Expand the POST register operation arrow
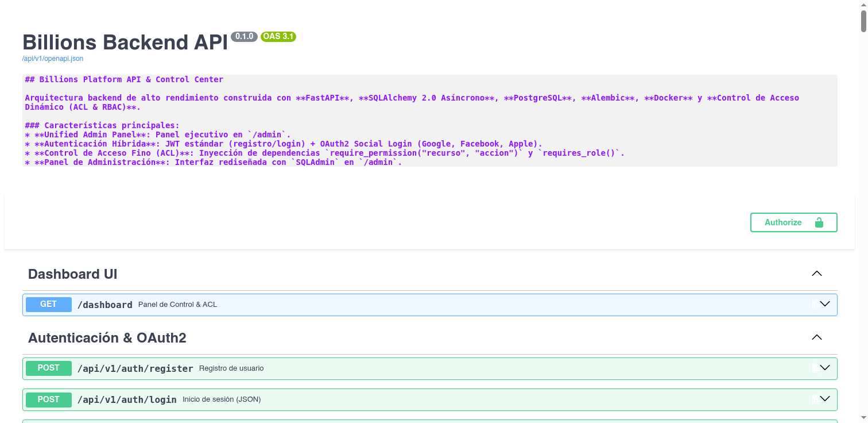Viewport: 868px width, 423px height. coord(826,368)
